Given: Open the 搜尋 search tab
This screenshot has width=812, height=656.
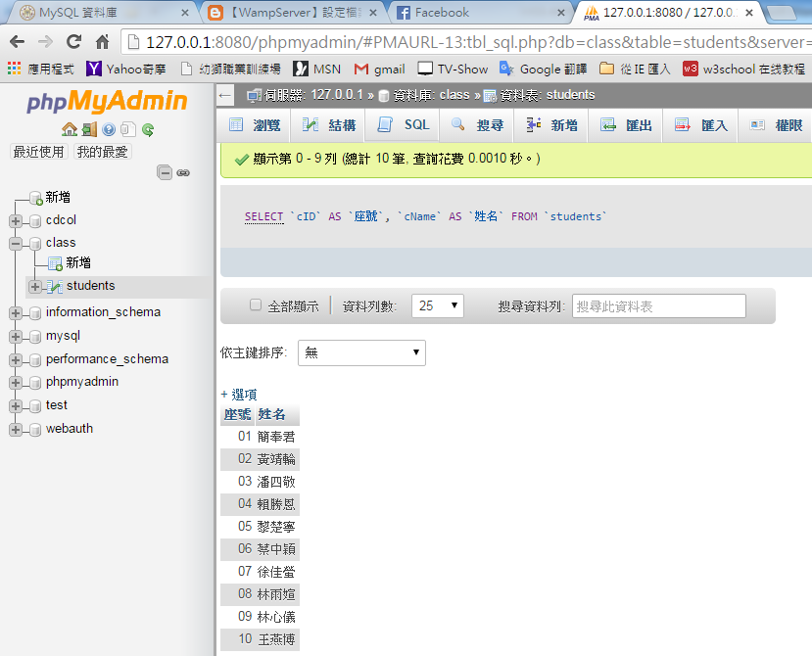Looking at the screenshot, I should click(476, 124).
